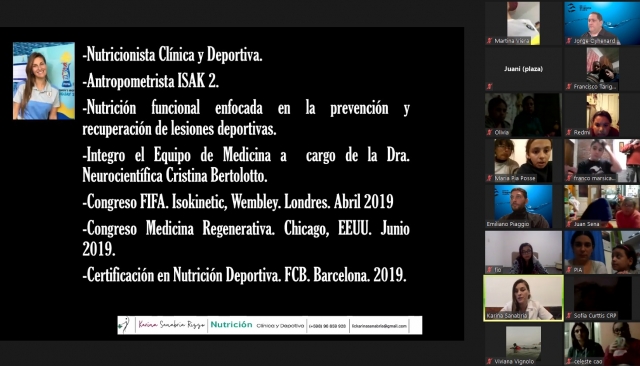Click muted mic icon next to Juan Sena
Image resolution: width=640 pixels, height=366 pixels.
pyautogui.click(x=569, y=224)
